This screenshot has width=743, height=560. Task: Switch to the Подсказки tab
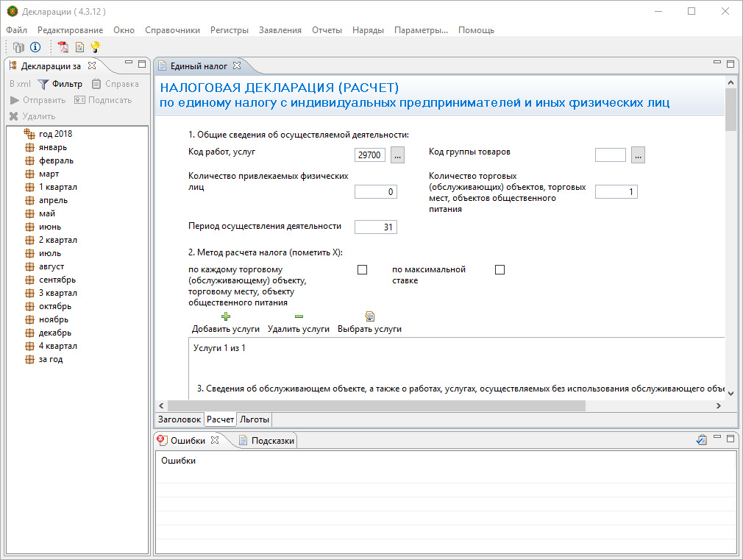272,441
